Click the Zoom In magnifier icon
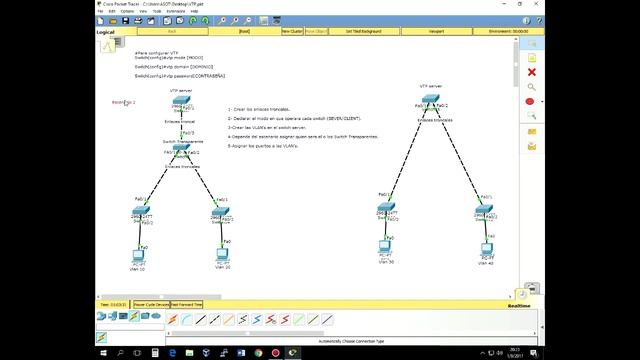Screen dimensions: 640x360 click(222, 20)
